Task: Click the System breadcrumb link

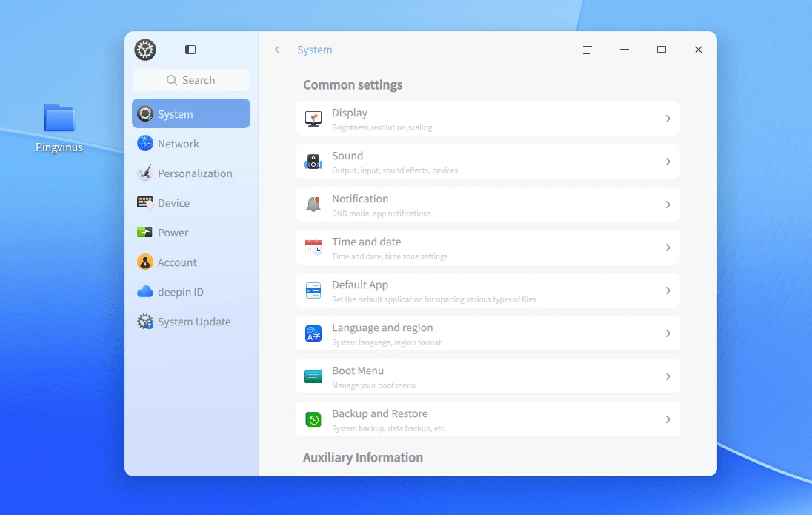Action: pos(315,50)
